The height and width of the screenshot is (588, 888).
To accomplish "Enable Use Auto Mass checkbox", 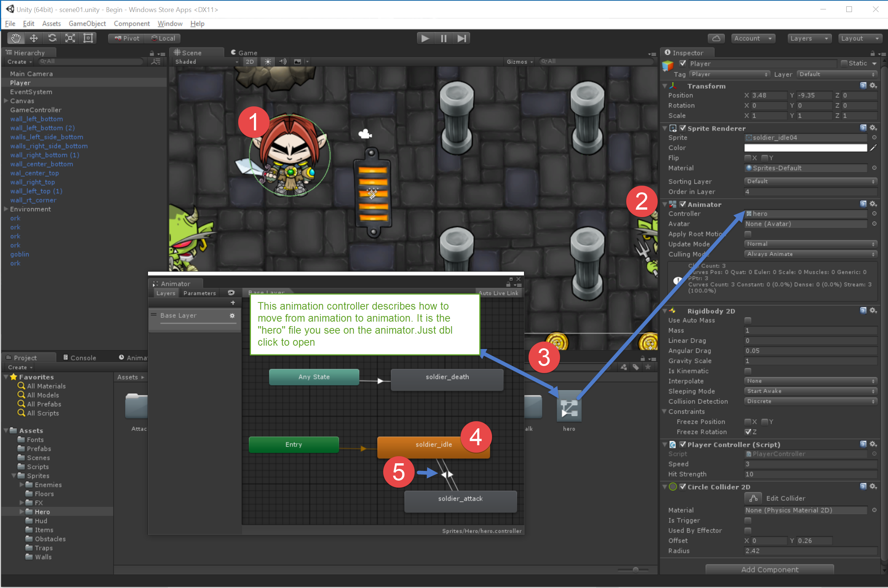I will pyautogui.click(x=748, y=320).
